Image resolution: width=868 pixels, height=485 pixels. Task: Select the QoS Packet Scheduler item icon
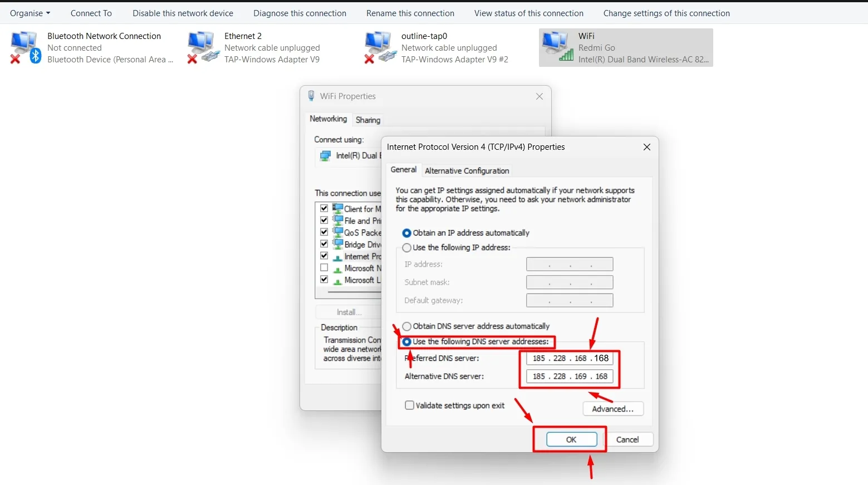pyautogui.click(x=337, y=232)
